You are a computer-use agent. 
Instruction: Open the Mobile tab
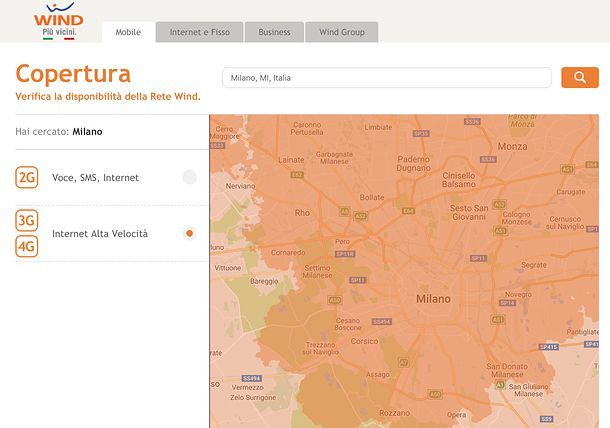click(x=128, y=32)
